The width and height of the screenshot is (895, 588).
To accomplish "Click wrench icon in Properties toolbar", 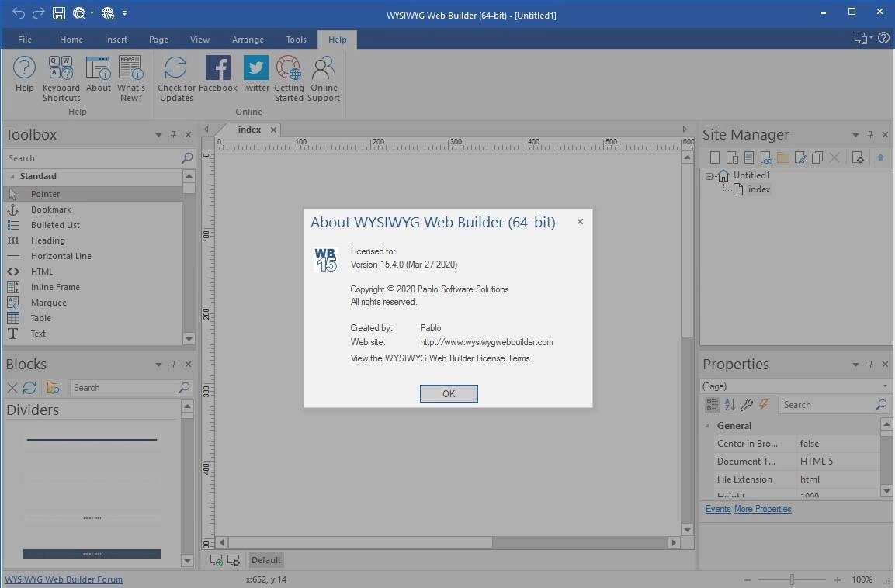I will click(747, 404).
